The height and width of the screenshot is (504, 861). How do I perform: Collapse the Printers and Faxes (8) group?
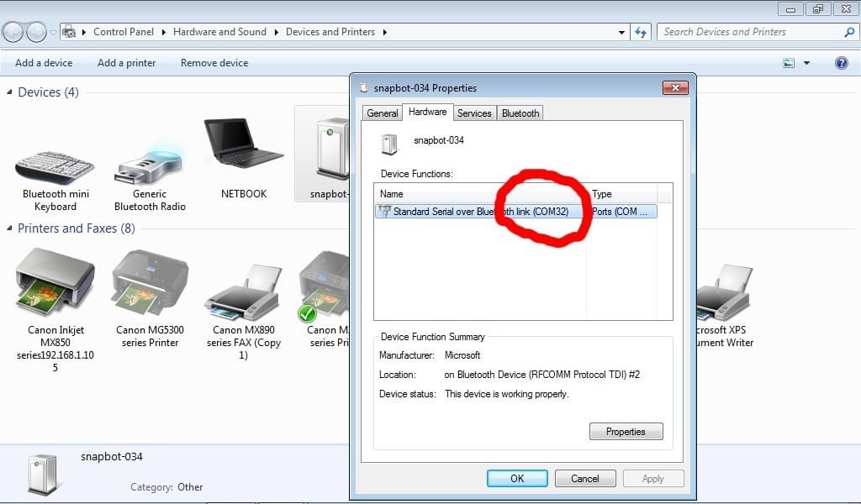(9, 228)
